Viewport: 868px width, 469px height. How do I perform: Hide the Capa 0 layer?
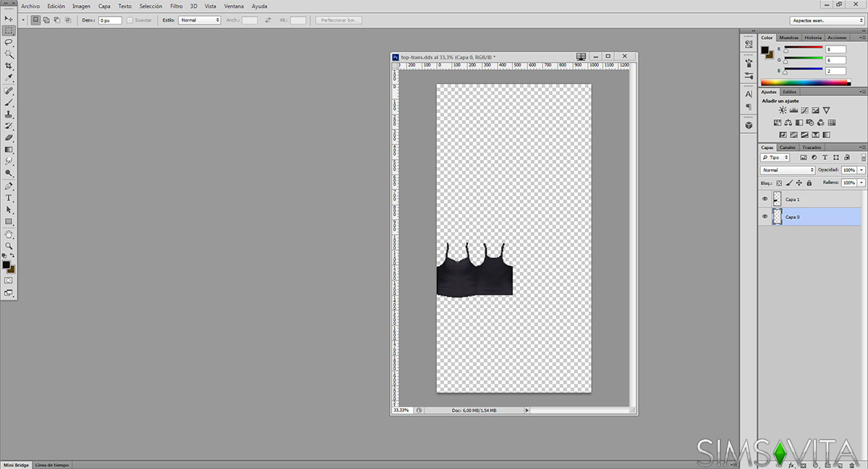(765, 217)
